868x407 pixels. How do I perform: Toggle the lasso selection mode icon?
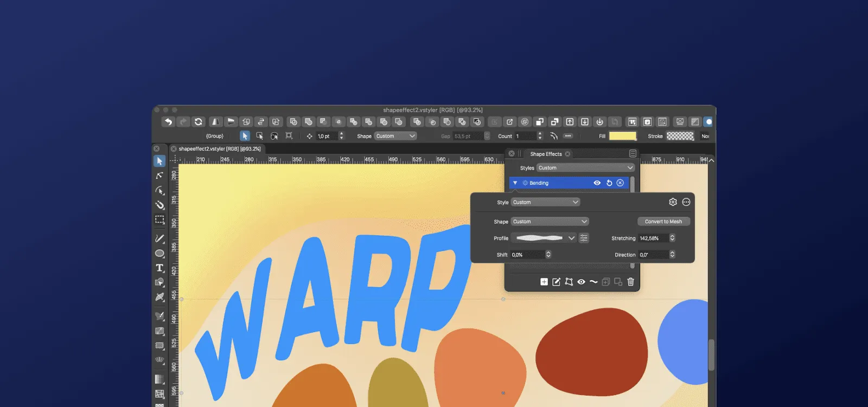tap(275, 136)
